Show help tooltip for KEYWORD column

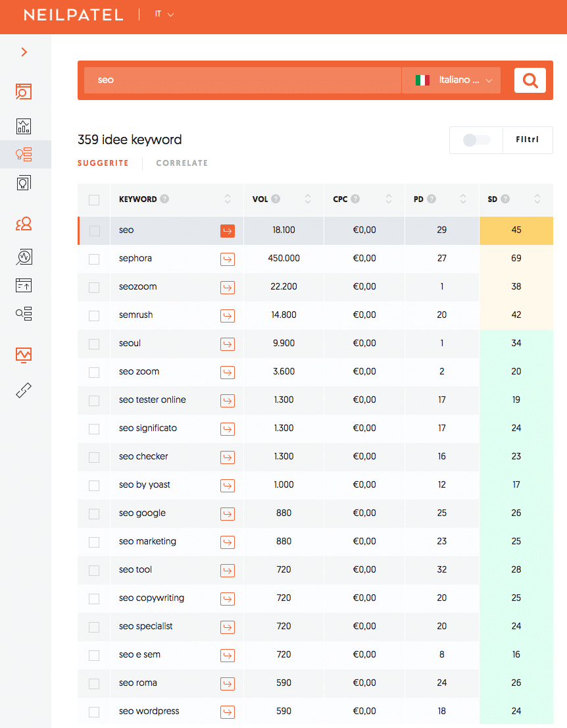coord(164,199)
